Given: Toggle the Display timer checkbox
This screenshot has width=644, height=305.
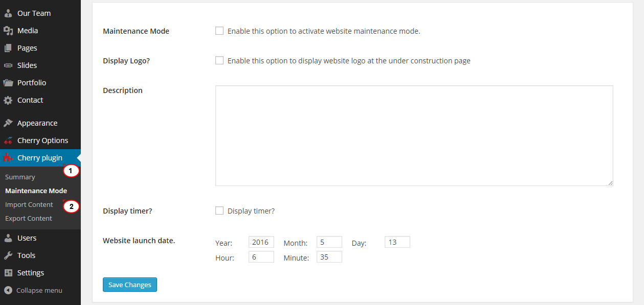Looking at the screenshot, I should tap(219, 210).
